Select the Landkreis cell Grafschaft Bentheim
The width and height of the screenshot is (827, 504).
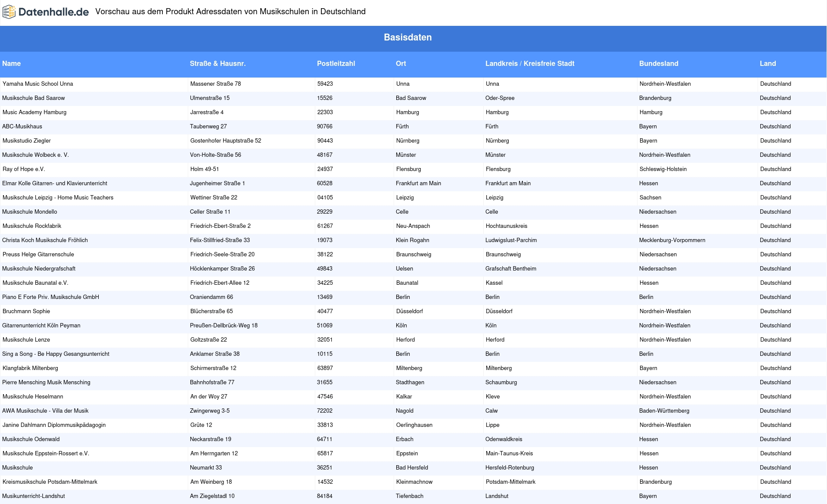[x=511, y=269]
